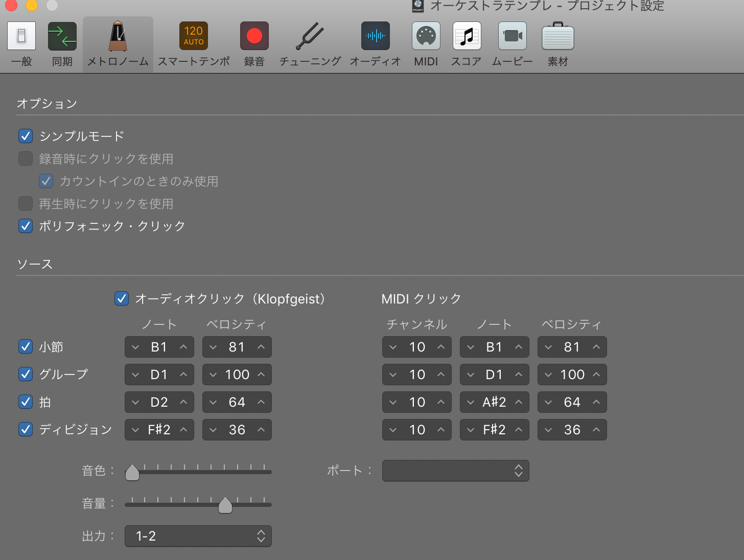Click the audio click 小節 velocity value 81
Image resolution: width=744 pixels, height=560 pixels.
pyautogui.click(x=237, y=347)
